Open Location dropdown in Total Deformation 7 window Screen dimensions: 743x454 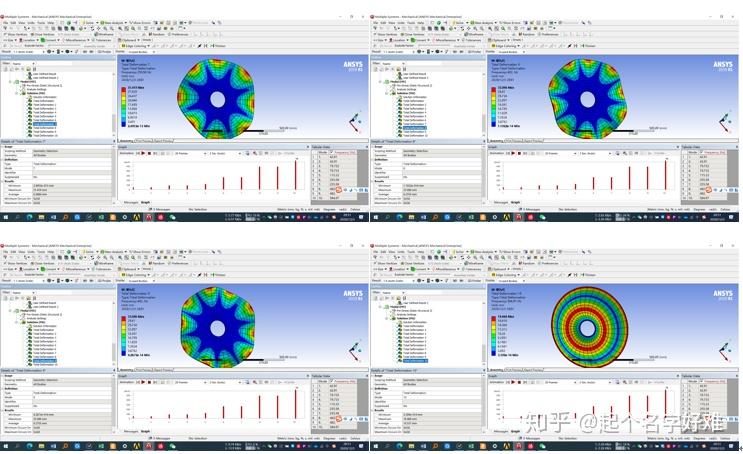coord(28,40)
